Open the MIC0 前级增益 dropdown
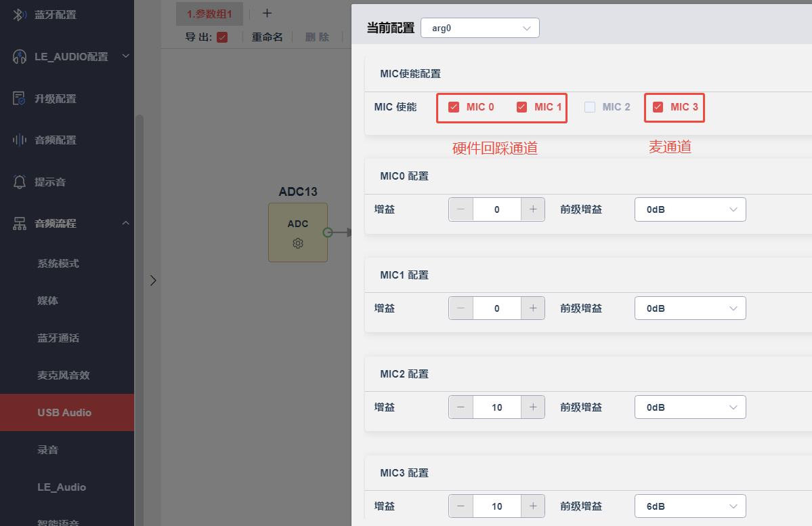The width and height of the screenshot is (812, 526). [x=690, y=209]
